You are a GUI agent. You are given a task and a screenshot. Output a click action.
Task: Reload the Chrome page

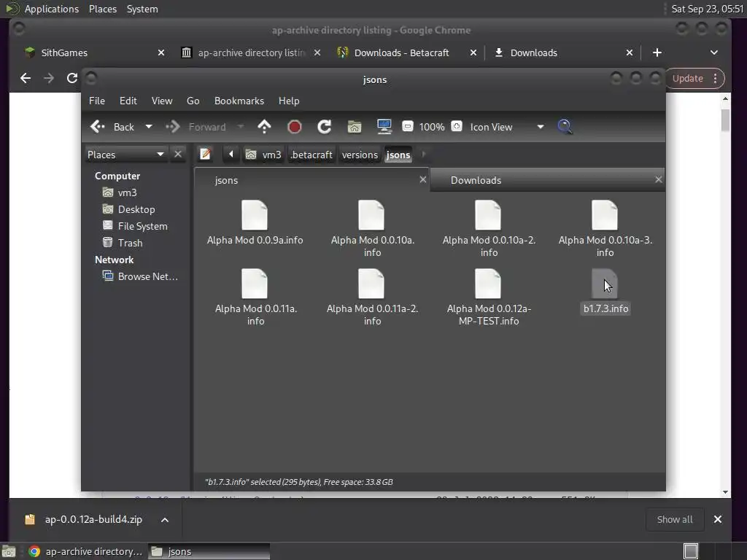[x=72, y=78]
